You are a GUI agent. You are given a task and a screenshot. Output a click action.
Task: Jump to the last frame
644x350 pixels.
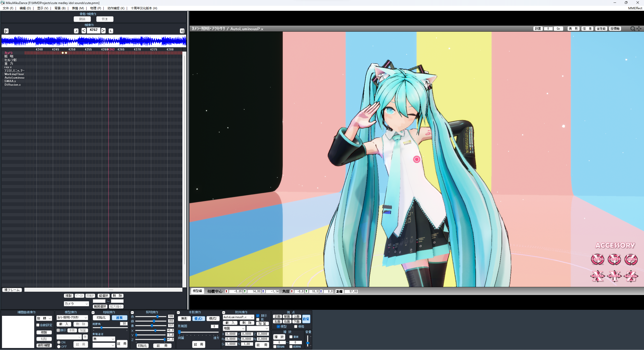(182, 31)
